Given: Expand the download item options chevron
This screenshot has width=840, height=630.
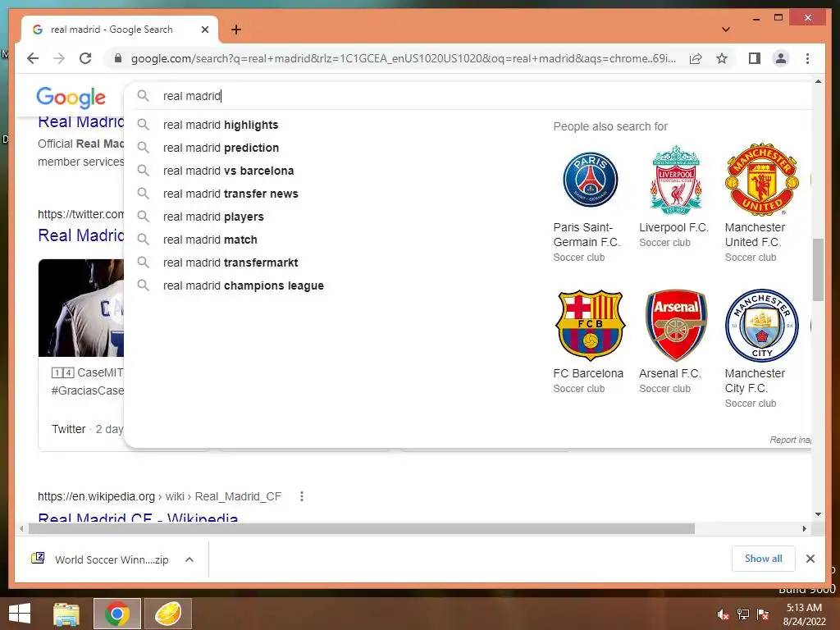Looking at the screenshot, I should click(189, 559).
